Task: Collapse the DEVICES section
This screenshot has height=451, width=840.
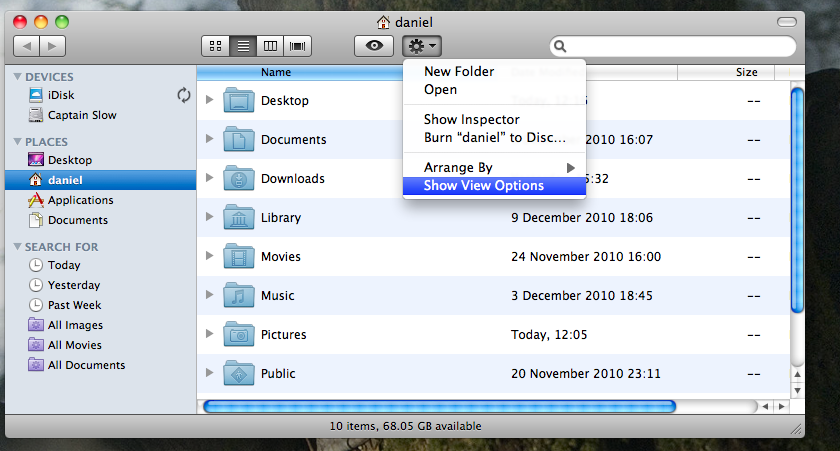Action: coord(18,77)
